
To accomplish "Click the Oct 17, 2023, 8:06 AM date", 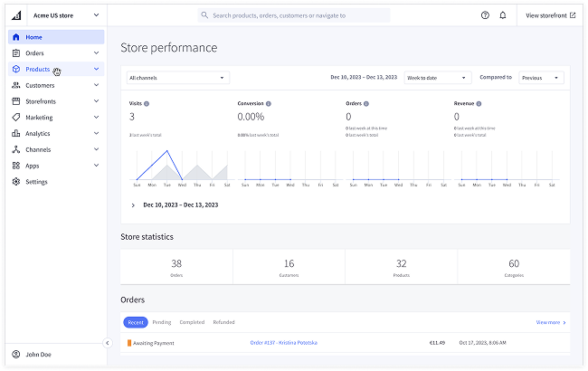I will point(483,342).
